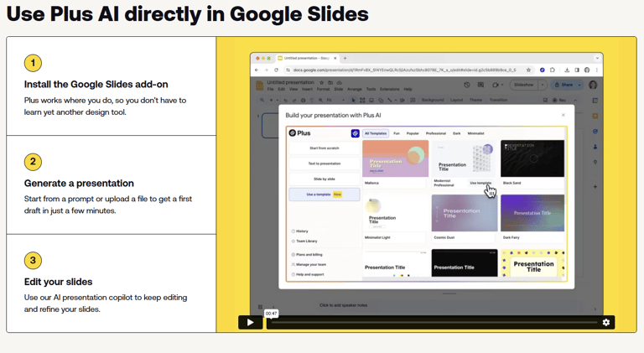Pick the Black Sand template thumbnail
This screenshot has height=353, width=644.
click(532, 158)
